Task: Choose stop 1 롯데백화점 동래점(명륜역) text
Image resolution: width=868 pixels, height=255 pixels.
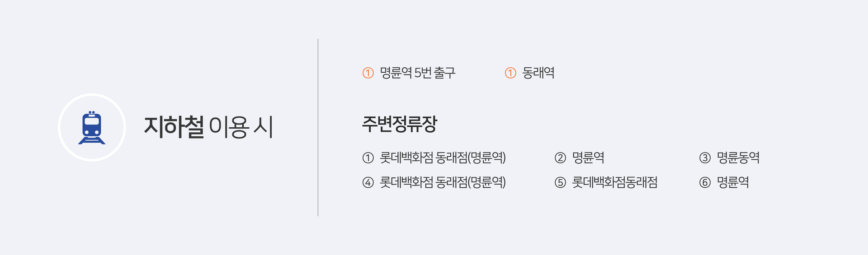Action: pos(443,158)
